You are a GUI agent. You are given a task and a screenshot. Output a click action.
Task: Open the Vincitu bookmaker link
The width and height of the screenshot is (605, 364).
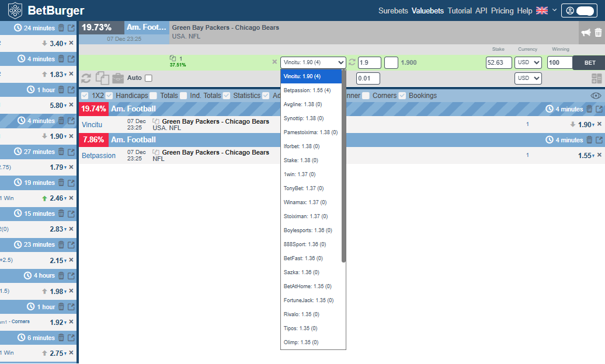click(x=92, y=125)
